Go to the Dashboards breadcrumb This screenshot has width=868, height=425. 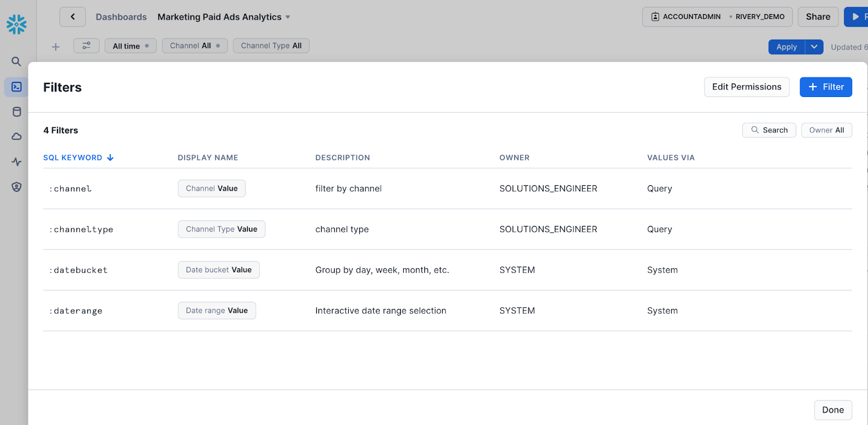point(121,17)
